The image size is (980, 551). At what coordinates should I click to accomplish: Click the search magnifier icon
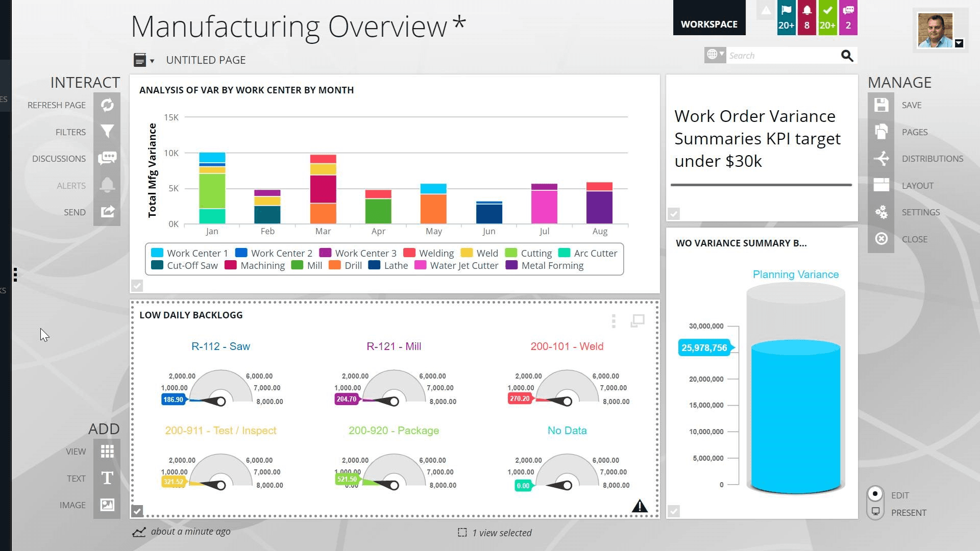pos(847,56)
